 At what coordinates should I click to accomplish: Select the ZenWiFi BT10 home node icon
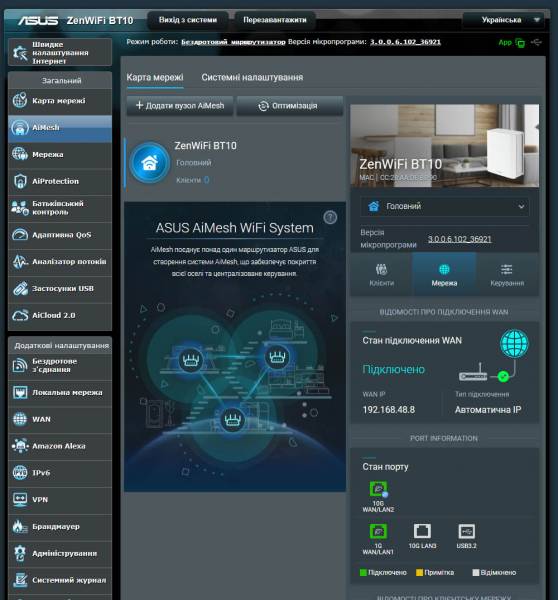tap(150, 163)
